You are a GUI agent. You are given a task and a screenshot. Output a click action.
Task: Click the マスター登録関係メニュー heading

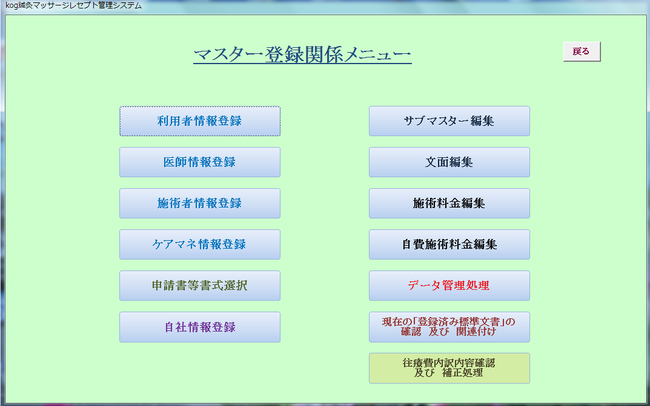click(x=302, y=55)
